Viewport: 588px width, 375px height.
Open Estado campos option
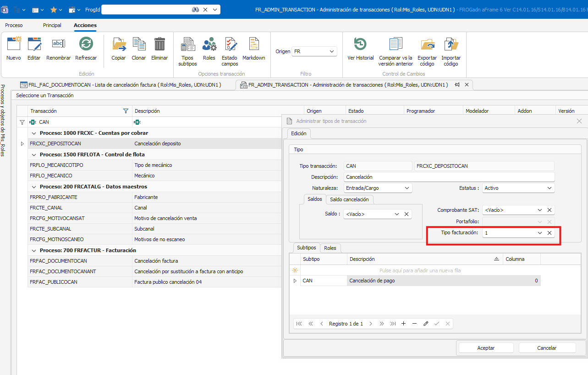point(230,44)
